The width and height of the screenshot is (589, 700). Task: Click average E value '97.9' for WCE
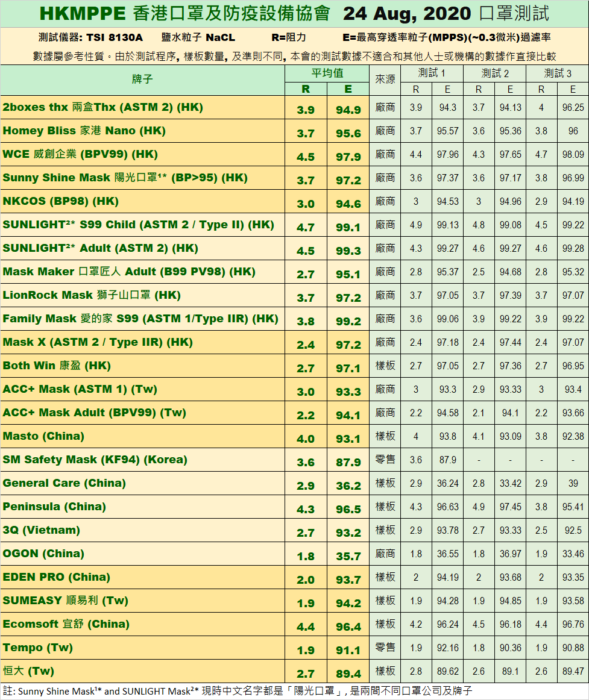[348, 157]
